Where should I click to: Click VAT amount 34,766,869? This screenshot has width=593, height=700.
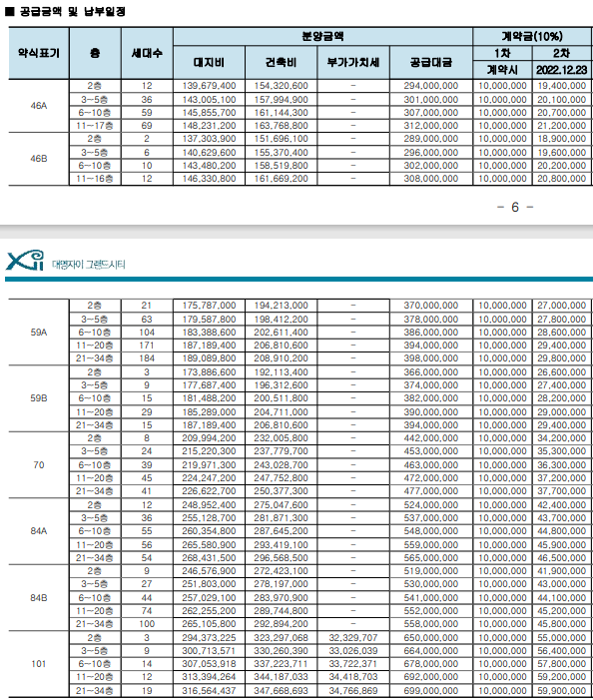(x=353, y=691)
